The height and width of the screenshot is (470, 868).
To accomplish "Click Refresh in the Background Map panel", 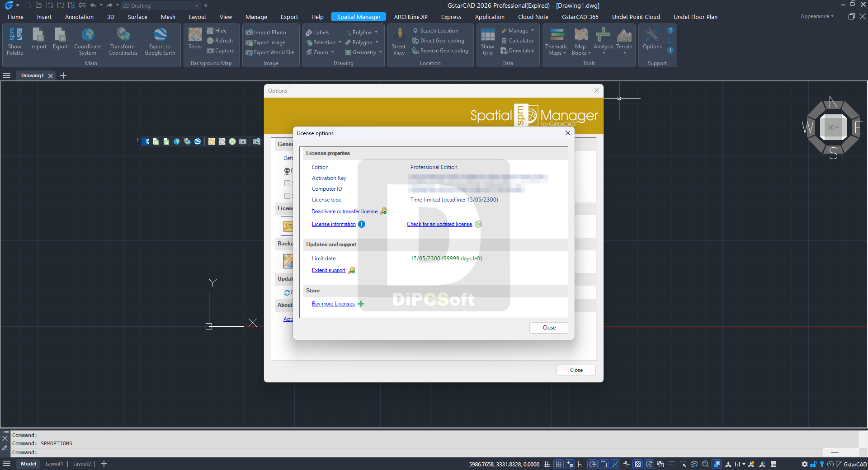I will coord(220,41).
